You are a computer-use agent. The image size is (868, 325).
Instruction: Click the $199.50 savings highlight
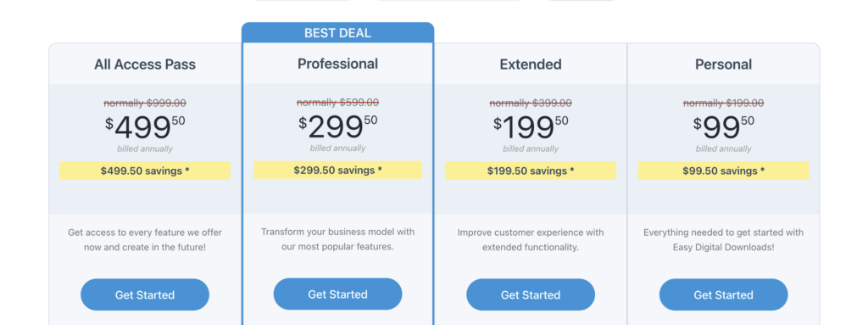(x=531, y=171)
